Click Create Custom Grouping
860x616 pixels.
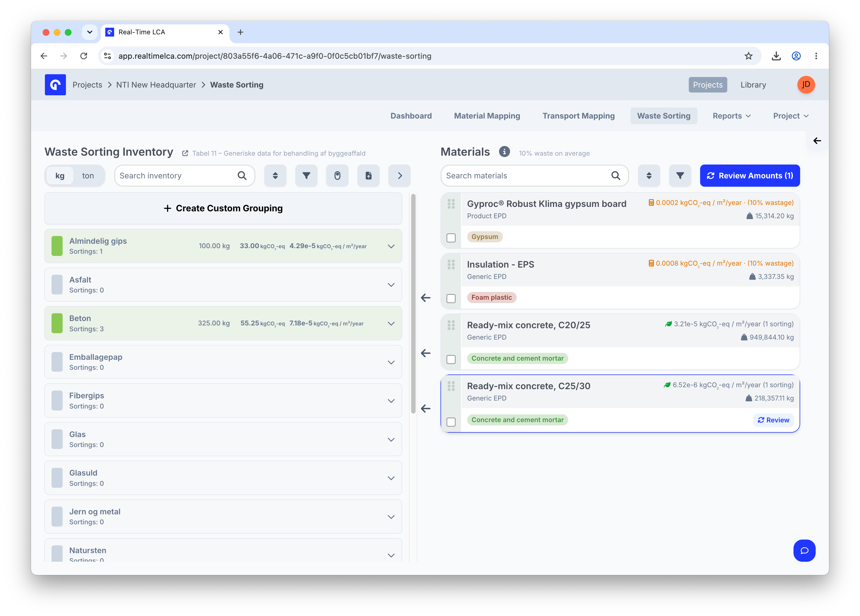pyautogui.click(x=223, y=208)
